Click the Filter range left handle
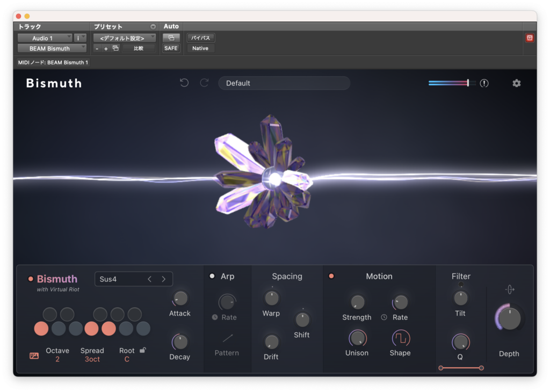The width and height of the screenshot is (550, 392). pyautogui.click(x=441, y=368)
